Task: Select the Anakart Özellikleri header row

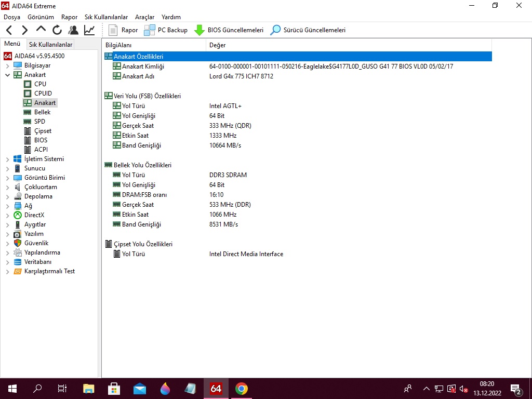Action: pos(298,57)
